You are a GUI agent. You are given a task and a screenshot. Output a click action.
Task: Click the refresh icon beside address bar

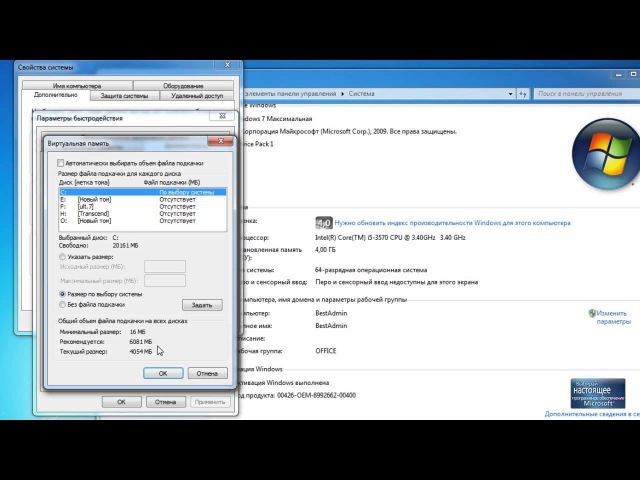tap(523, 94)
